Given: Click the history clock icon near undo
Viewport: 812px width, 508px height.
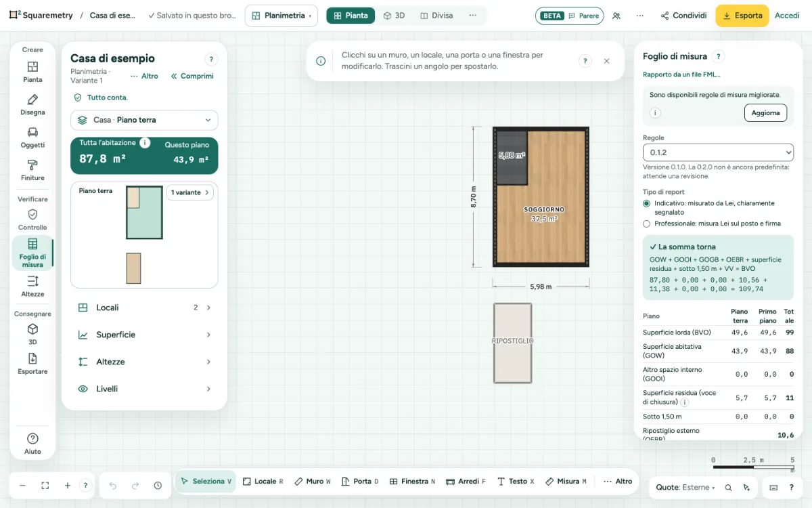Looking at the screenshot, I should click(158, 486).
